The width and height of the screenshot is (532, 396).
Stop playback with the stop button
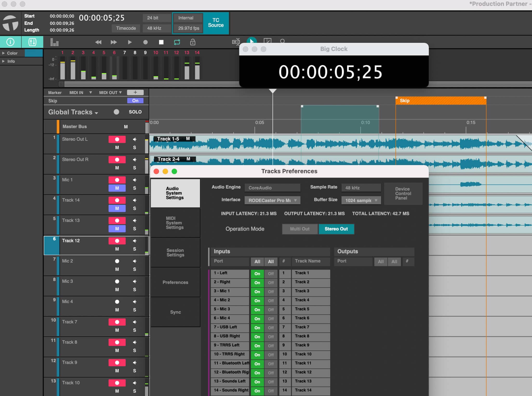pyautogui.click(x=161, y=42)
